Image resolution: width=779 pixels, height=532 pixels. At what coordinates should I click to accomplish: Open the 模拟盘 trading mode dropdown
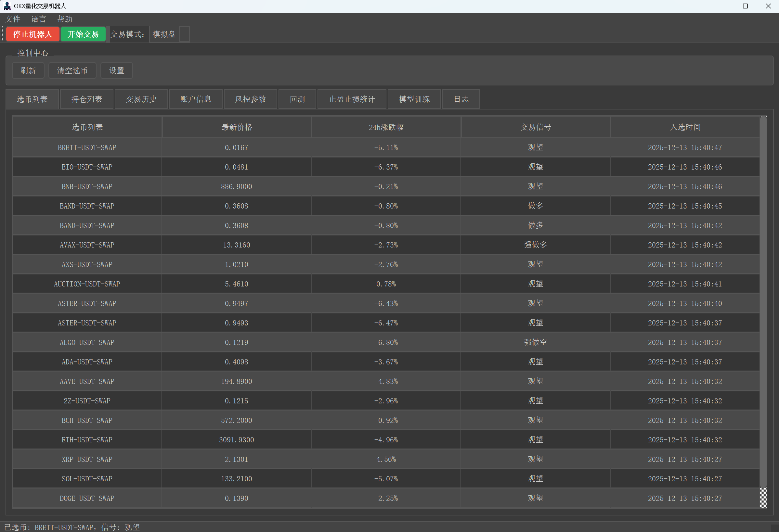164,34
